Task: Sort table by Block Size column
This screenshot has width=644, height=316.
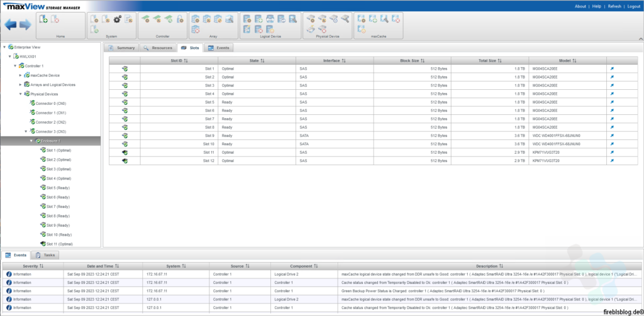Action: coord(412,61)
